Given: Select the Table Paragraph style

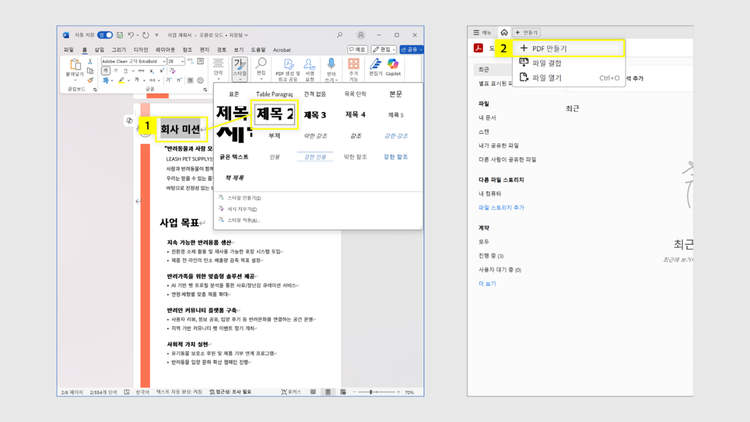Looking at the screenshot, I should 275,94.
